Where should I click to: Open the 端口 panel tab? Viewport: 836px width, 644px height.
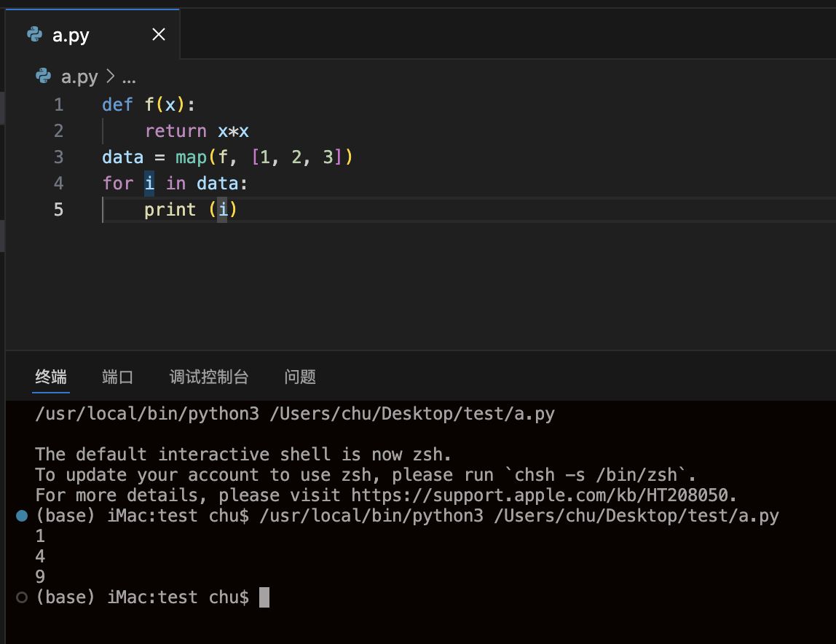coord(118,377)
